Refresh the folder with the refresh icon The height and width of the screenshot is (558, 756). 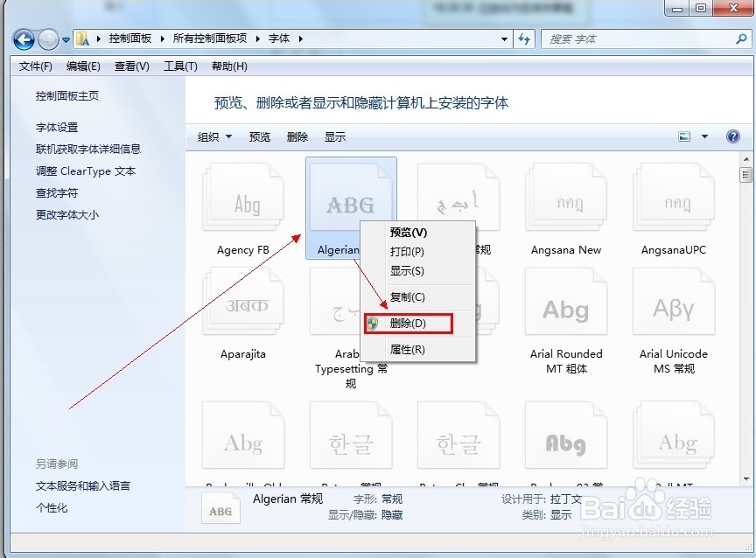[522, 39]
